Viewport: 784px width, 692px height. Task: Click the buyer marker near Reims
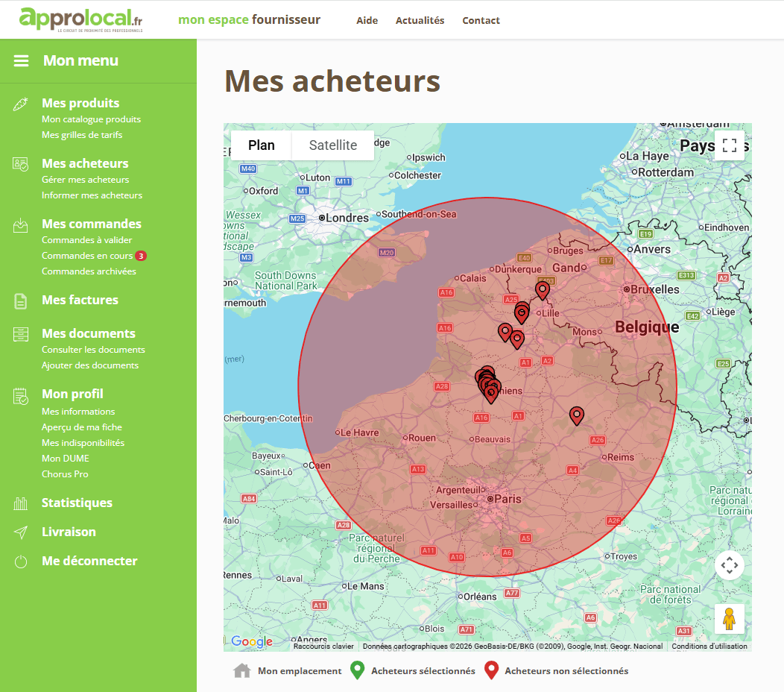point(576,415)
